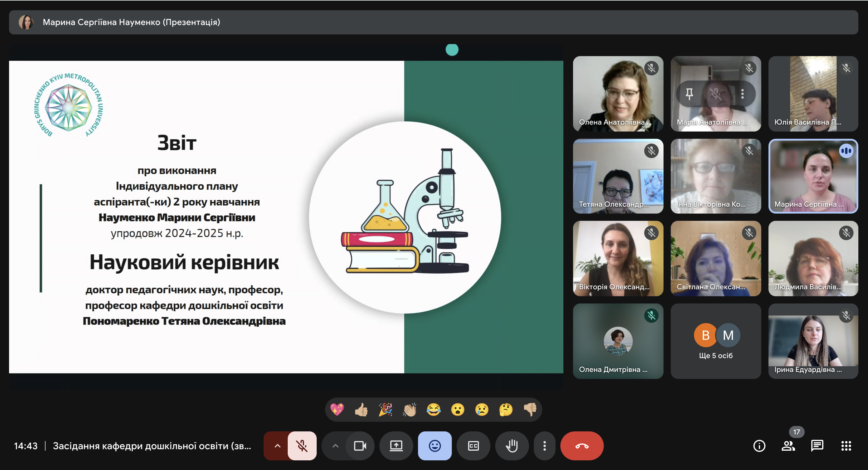Send the clapping hands reaction
The height and width of the screenshot is (470, 868).
point(409,410)
